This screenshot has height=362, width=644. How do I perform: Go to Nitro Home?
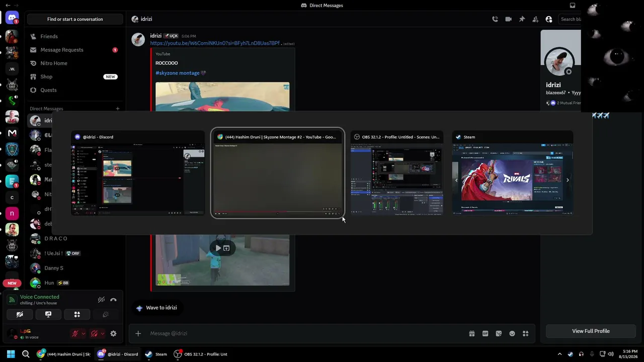coord(75,63)
